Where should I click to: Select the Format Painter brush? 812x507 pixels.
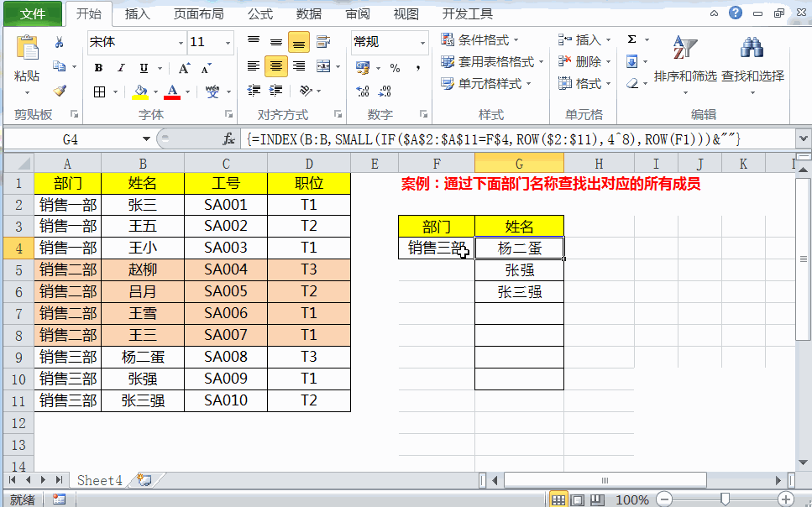click(x=60, y=91)
